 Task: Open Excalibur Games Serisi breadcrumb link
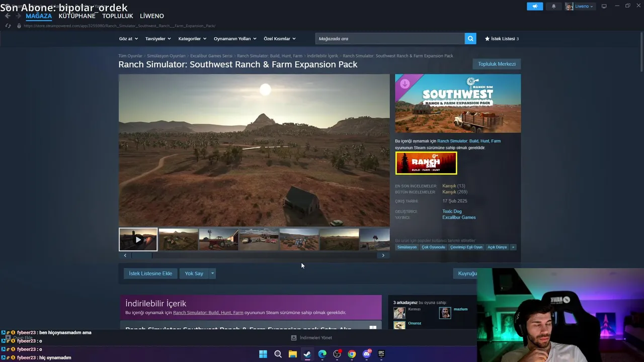(211, 56)
